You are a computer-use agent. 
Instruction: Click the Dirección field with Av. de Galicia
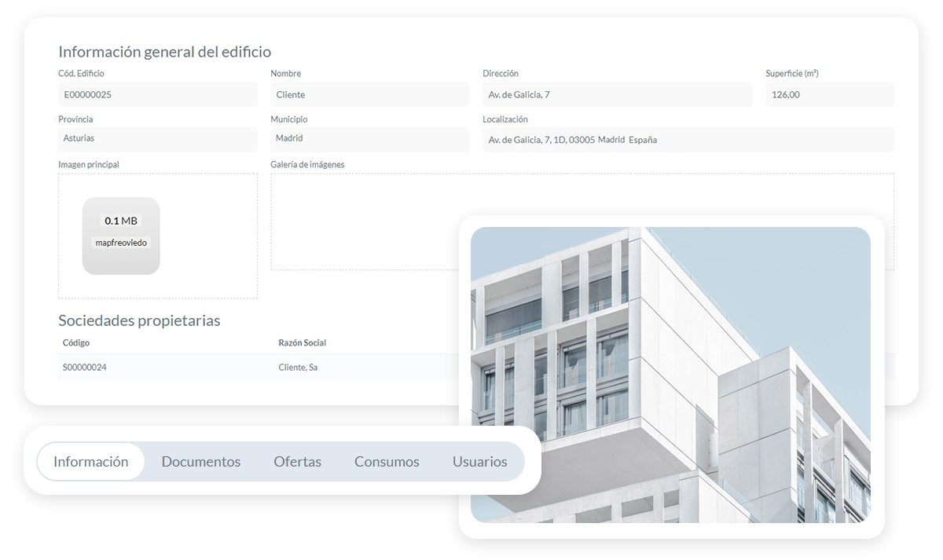pos(618,94)
